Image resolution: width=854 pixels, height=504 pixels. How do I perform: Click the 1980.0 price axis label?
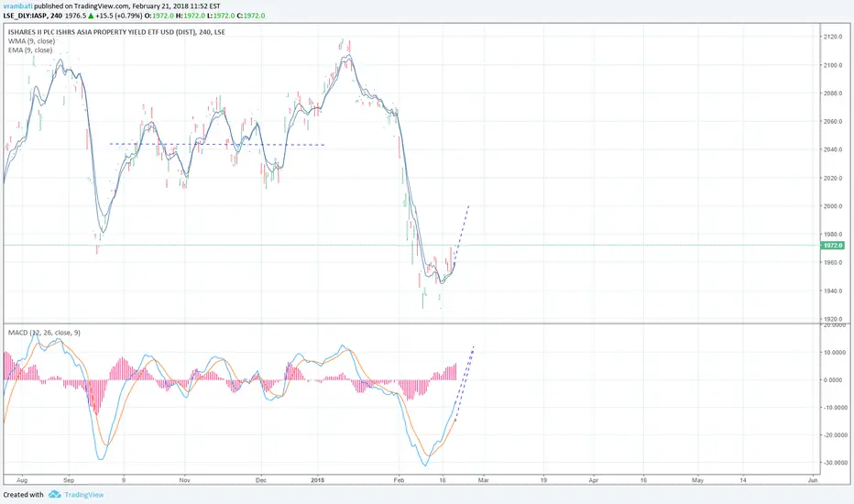click(x=833, y=235)
